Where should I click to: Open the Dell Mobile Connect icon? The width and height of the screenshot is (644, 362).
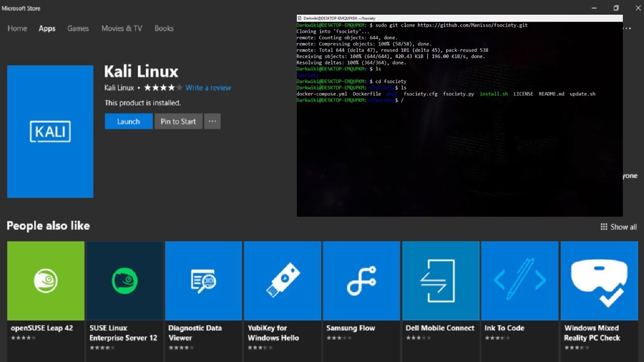(441, 281)
